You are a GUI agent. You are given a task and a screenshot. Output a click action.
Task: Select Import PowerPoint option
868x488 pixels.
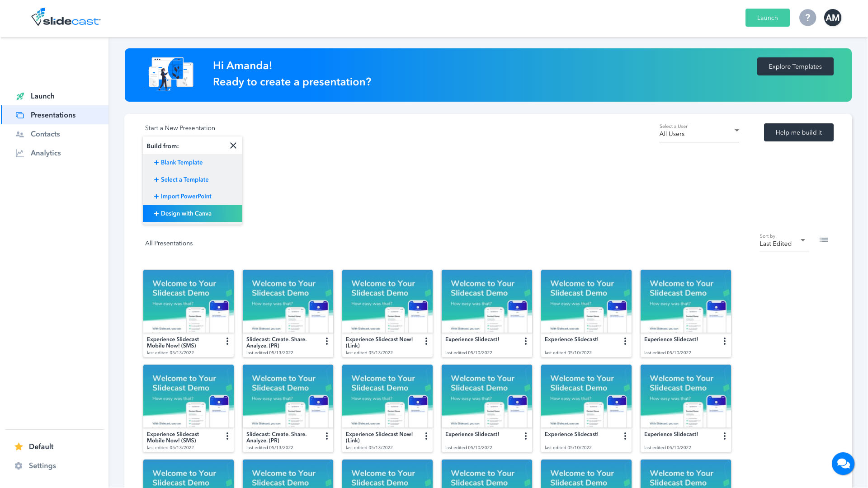tap(186, 197)
